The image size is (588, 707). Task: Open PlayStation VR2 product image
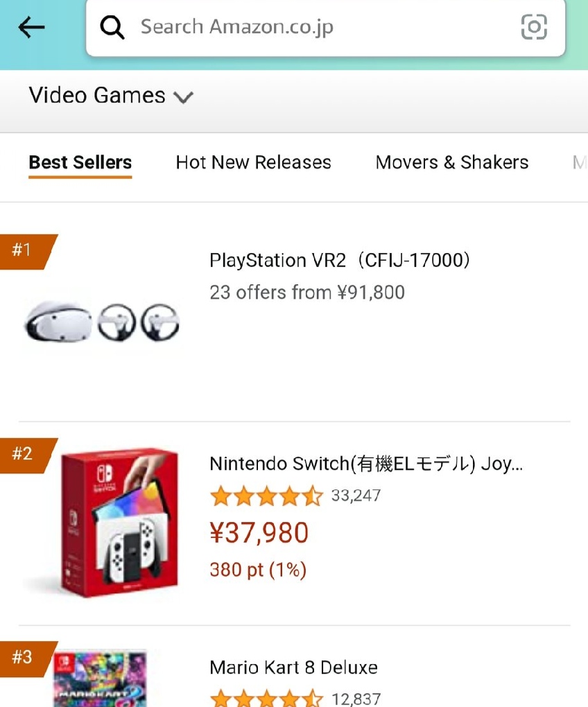point(102,323)
